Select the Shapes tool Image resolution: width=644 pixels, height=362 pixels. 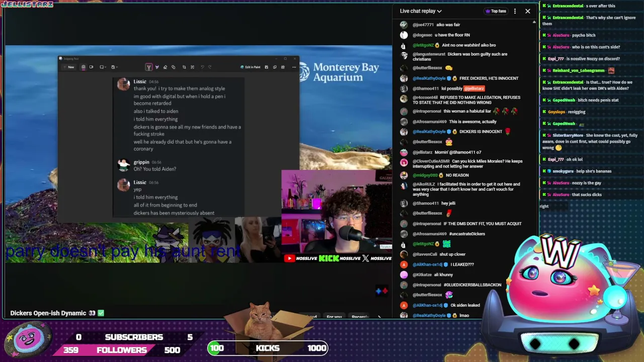[173, 67]
